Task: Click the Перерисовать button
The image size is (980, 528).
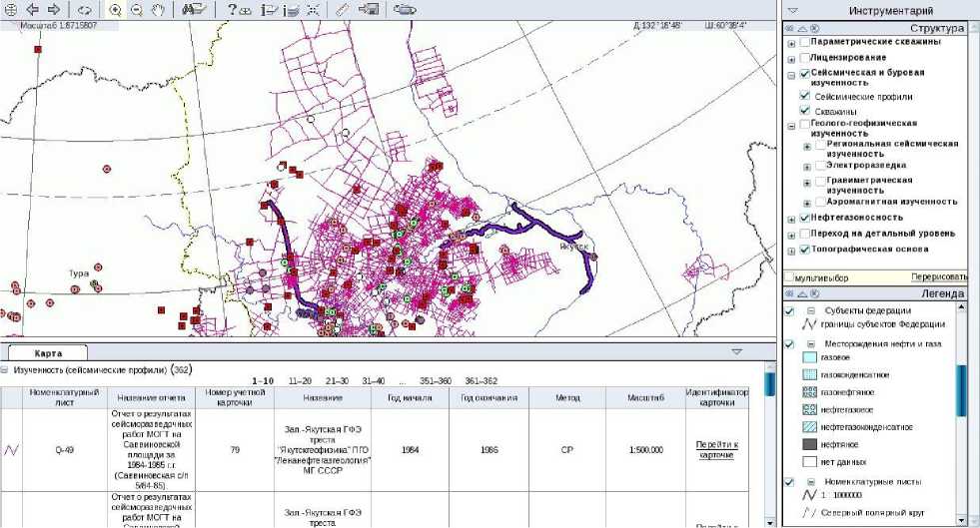Action: [x=939, y=276]
